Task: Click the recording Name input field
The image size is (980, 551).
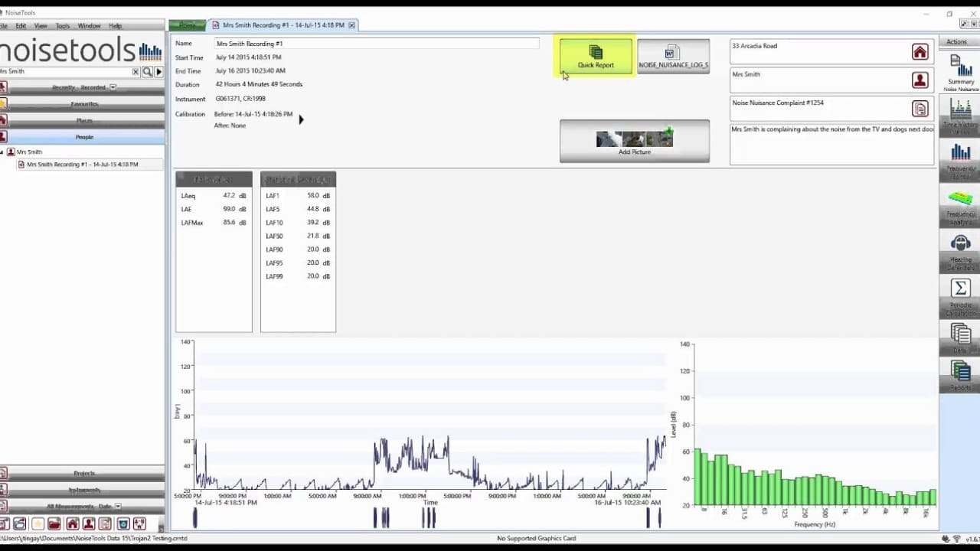Action: point(376,44)
